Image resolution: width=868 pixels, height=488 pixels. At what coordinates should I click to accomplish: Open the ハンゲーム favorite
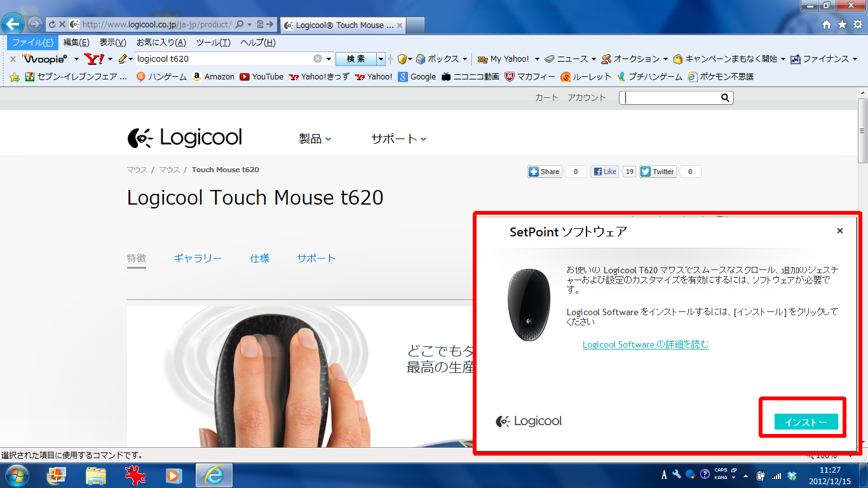click(161, 77)
